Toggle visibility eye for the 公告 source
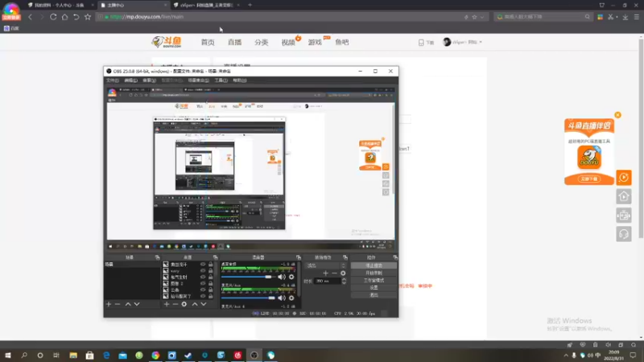Image resolution: width=644 pixels, height=362 pixels. click(203, 290)
